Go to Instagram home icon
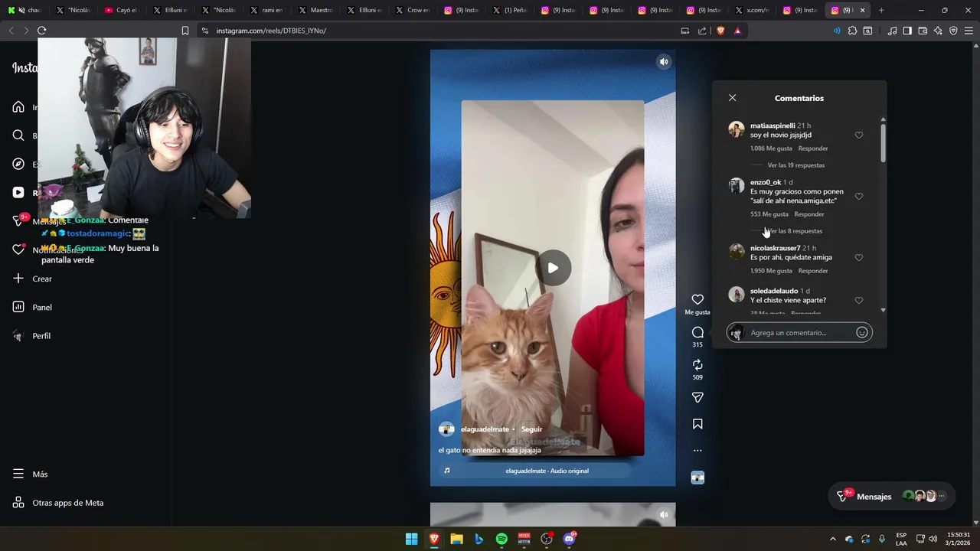 point(18,107)
